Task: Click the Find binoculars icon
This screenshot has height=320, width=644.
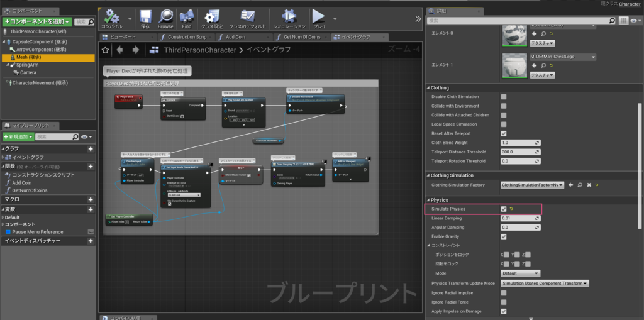Action: click(186, 16)
